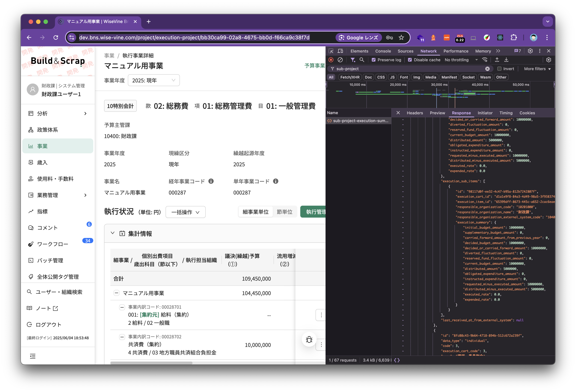Image resolution: width=576 pixels, height=392 pixels.
Task: Reload the browser page
Action: click(56, 37)
